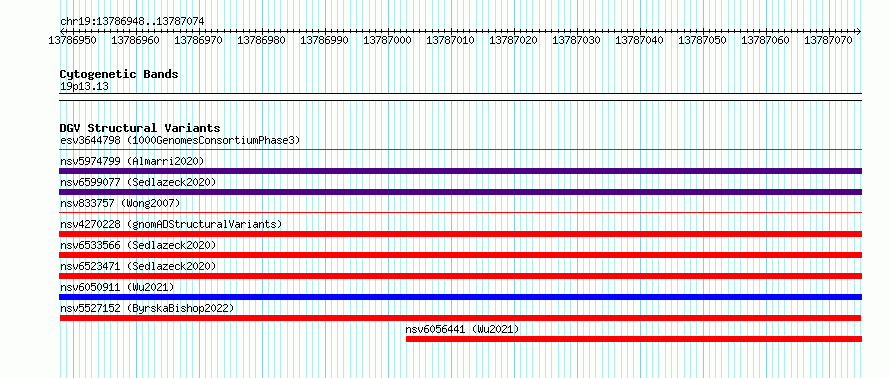This screenshot has width=890, height=378.
Task: Click the Cytogenetic Bands track title
Action: click(119, 74)
